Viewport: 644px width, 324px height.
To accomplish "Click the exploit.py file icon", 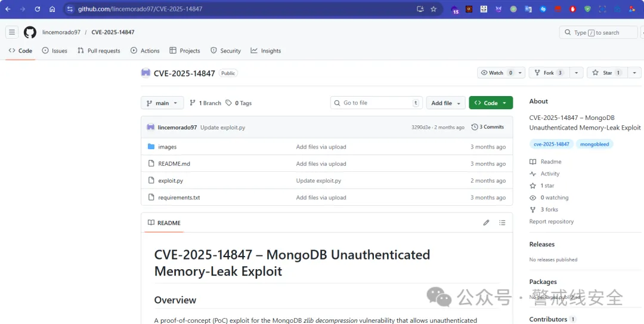I will tap(151, 181).
